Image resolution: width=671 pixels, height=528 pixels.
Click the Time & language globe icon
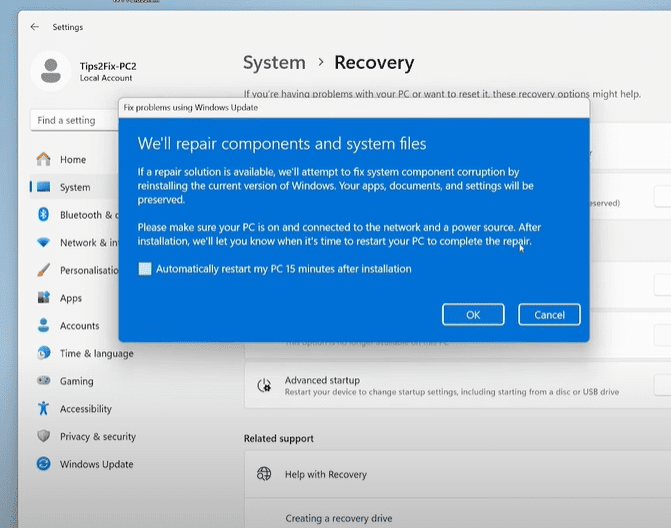pyautogui.click(x=43, y=353)
